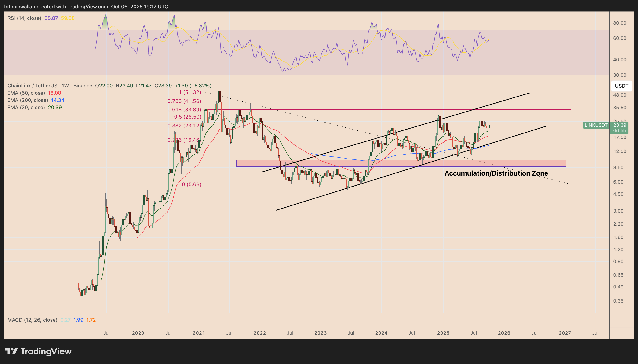Select the RSI (14, close) legend
The height and width of the screenshot is (364, 638).
pyautogui.click(x=24, y=18)
